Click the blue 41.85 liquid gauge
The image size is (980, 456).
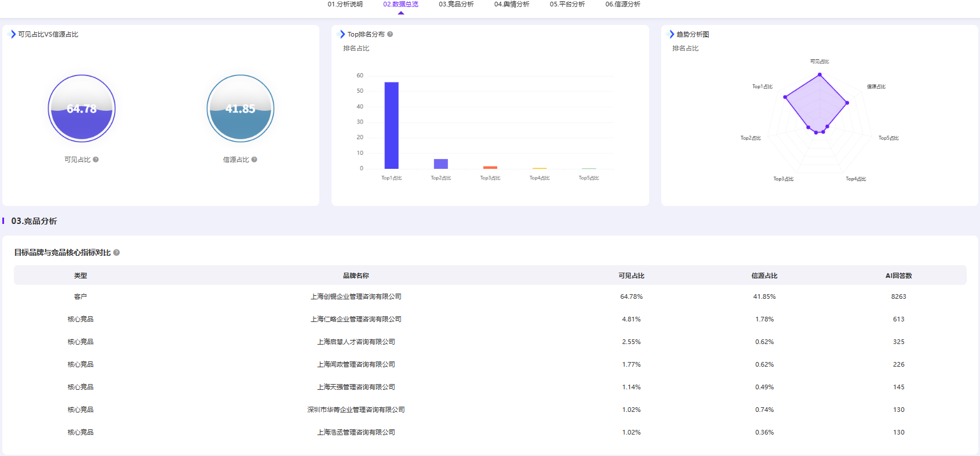point(241,108)
